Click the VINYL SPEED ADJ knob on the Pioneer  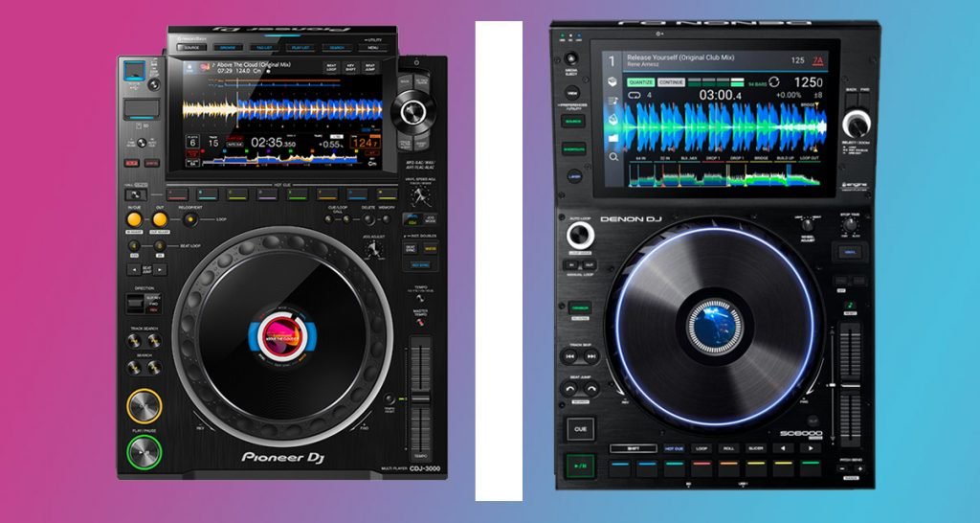click(x=420, y=196)
